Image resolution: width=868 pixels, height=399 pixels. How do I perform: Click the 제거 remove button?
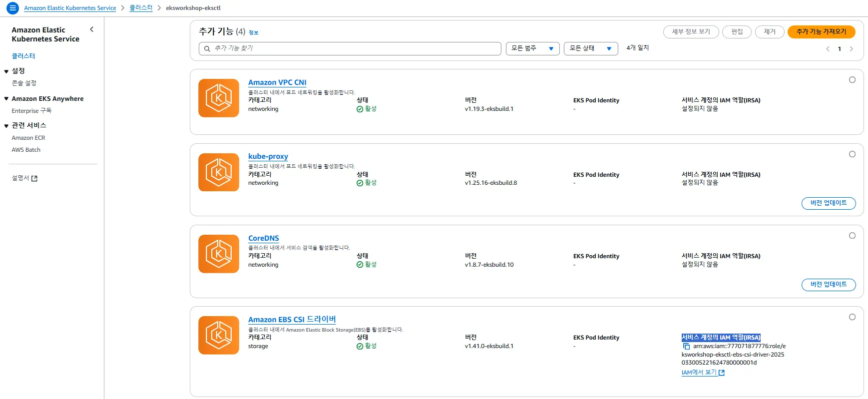[770, 32]
